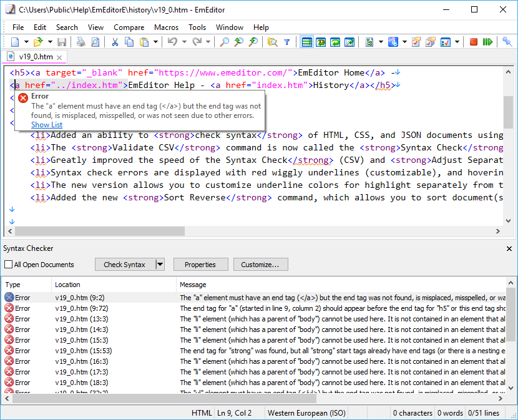Open the Check Syntax dropdown arrow
This screenshot has height=420, width=518.
160,265
